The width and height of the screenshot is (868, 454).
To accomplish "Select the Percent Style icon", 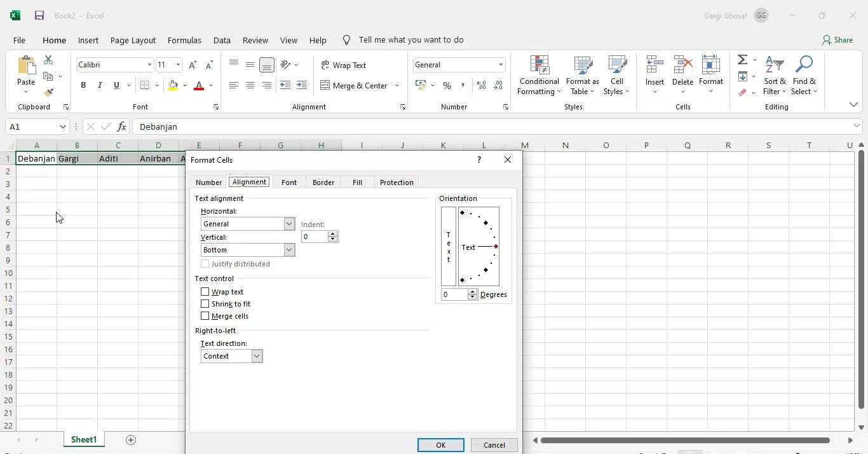I will click(x=447, y=85).
